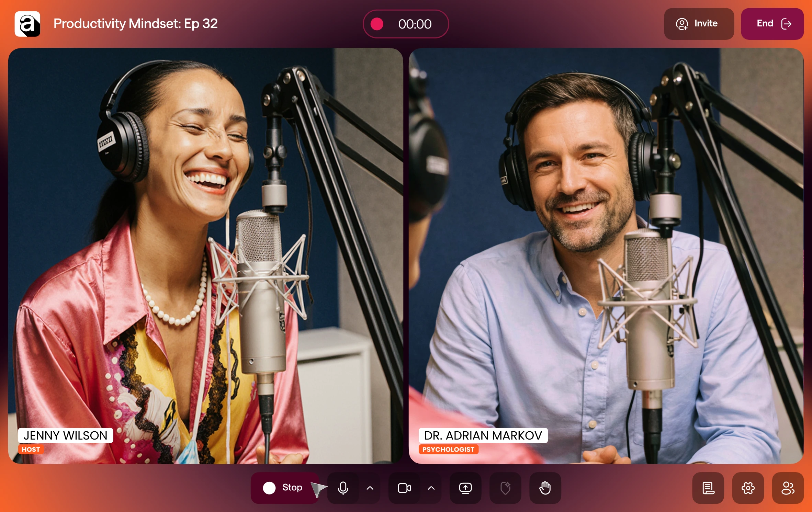This screenshot has width=812, height=512.
Task: Mute the microphone
Action: [x=343, y=488]
